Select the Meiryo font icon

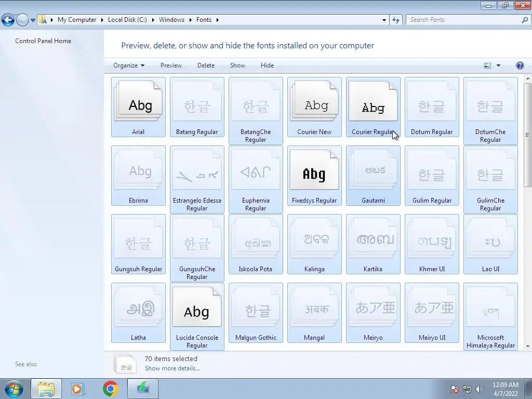click(373, 312)
